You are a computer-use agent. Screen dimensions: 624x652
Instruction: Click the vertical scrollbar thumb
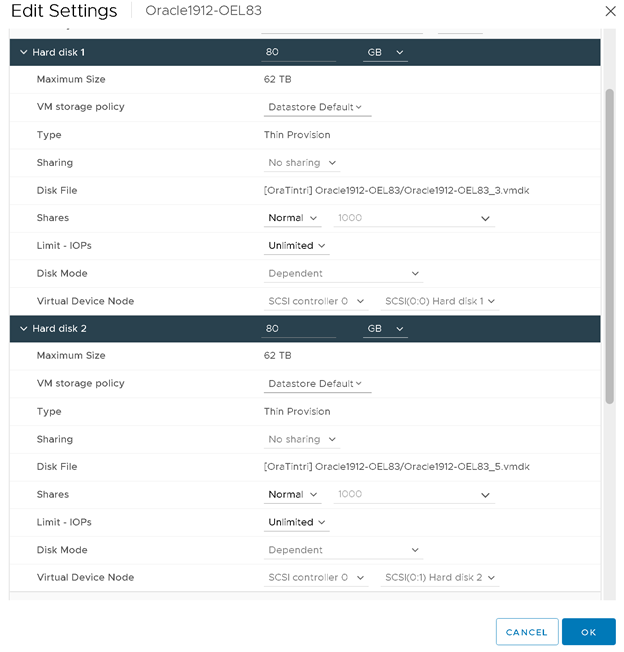pyautogui.click(x=609, y=245)
